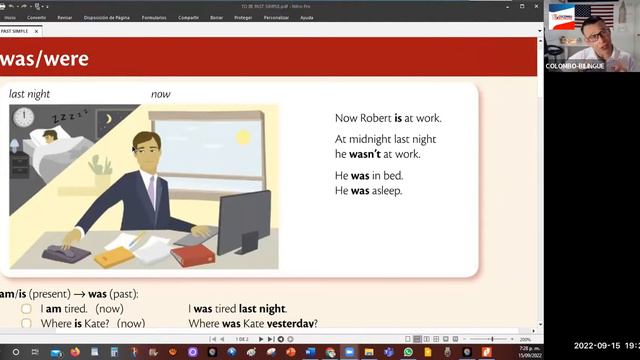
Task: Open the Revisar ribbon tab
Action: [x=65, y=18]
